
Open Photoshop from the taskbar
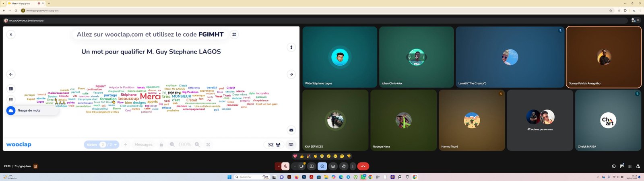pyautogui.click(x=304, y=177)
